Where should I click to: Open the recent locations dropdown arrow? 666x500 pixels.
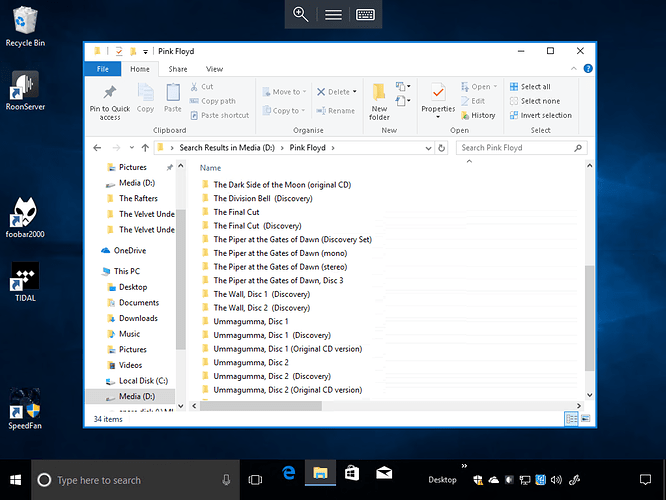point(132,148)
